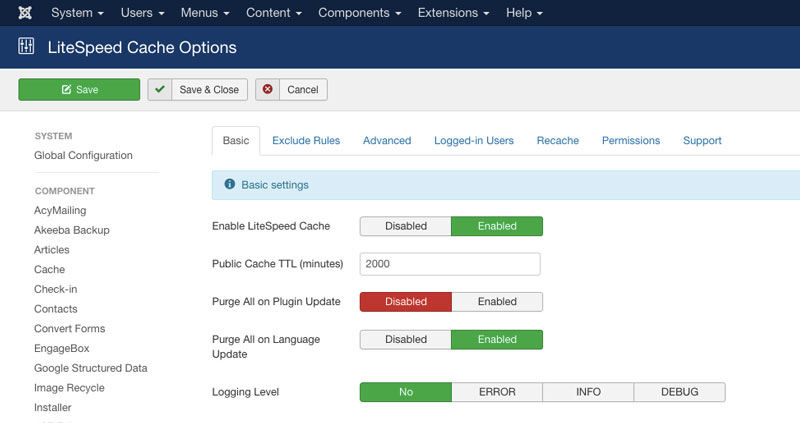Open Image Recycle component settings

coord(69,388)
